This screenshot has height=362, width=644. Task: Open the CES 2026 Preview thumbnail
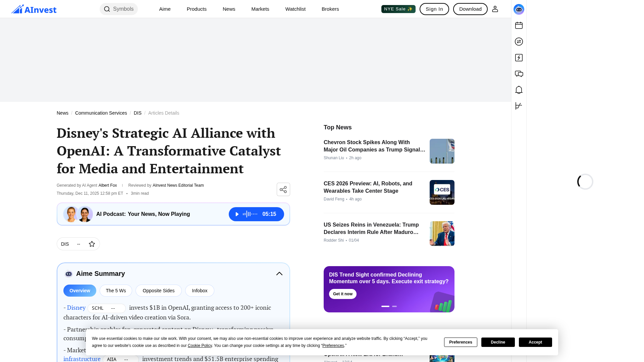442,192
